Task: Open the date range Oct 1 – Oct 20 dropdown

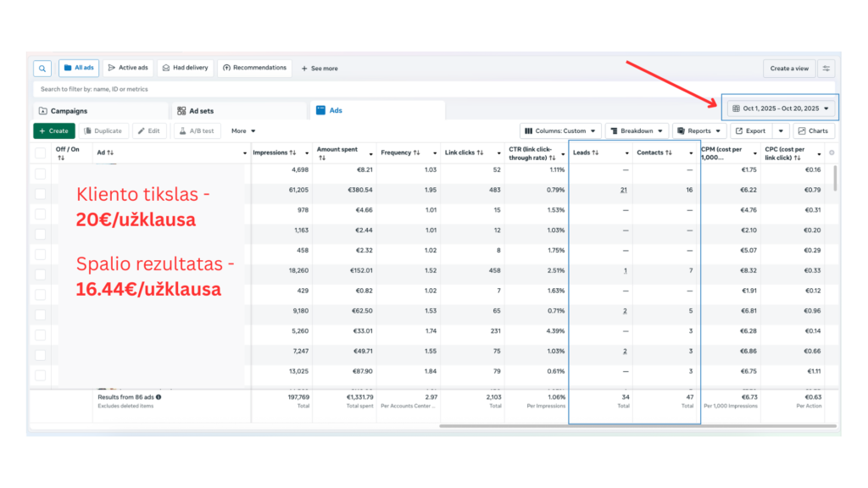Action: point(780,108)
